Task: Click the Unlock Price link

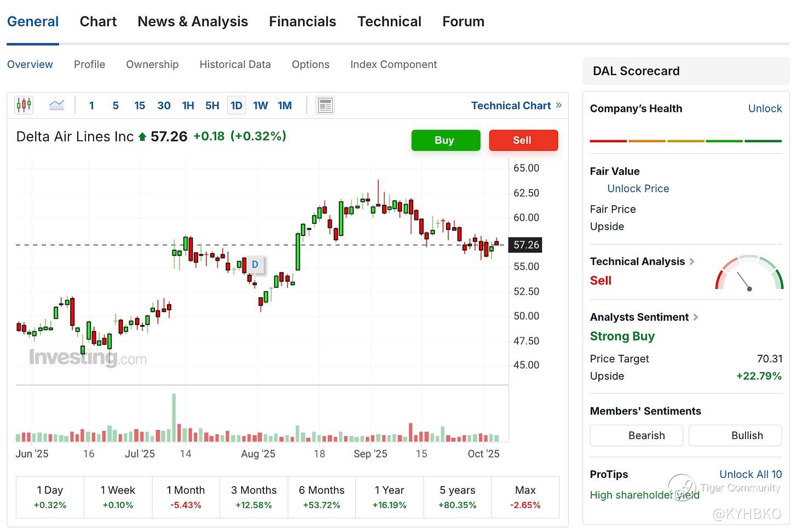Action: (x=638, y=188)
